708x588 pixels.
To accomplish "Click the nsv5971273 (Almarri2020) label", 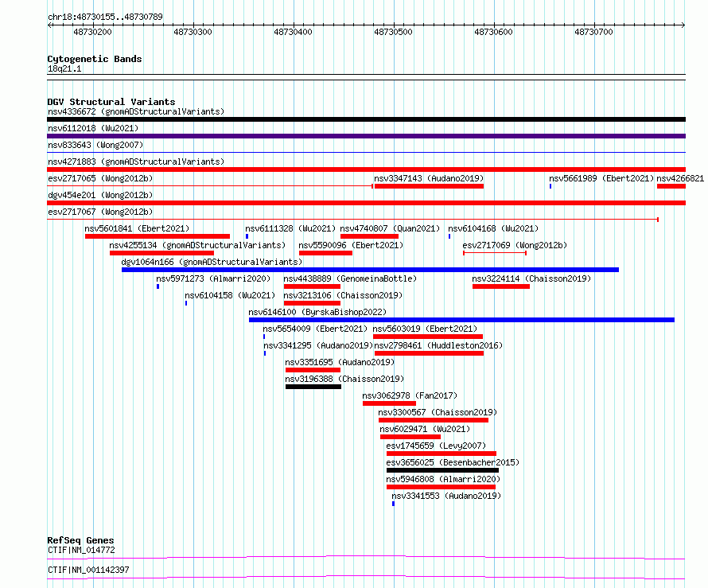I will pos(213,278).
